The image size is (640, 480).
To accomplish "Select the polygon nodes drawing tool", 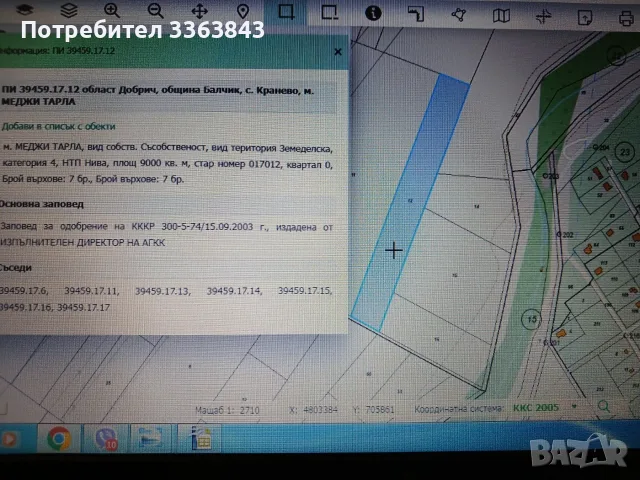I will click(x=459, y=15).
